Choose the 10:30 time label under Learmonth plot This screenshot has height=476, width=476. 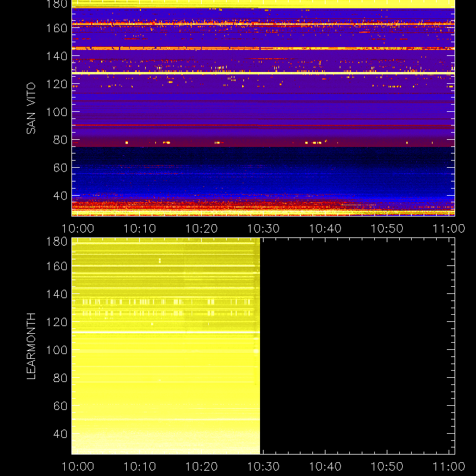[263, 466]
